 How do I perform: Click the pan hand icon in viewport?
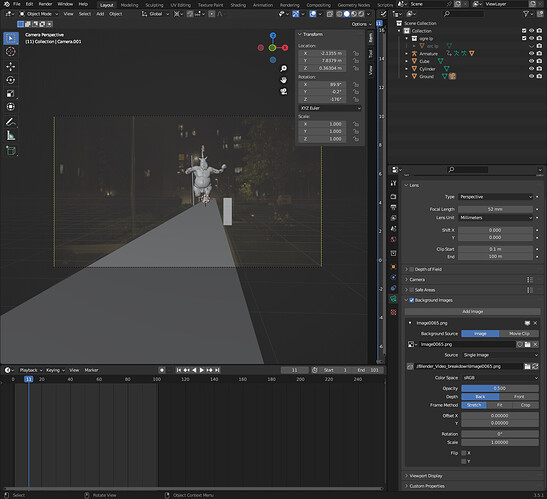tap(284, 80)
